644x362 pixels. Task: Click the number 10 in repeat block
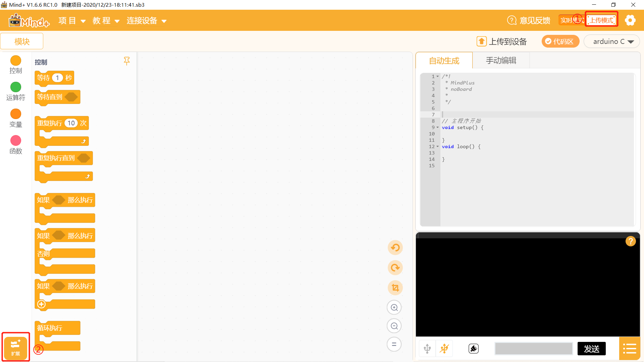pyautogui.click(x=71, y=123)
